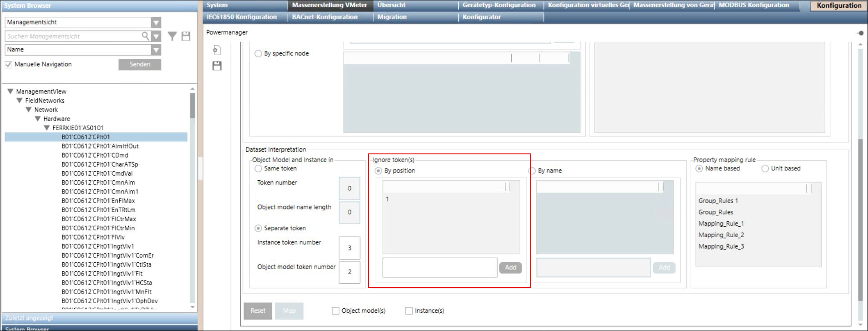The height and width of the screenshot is (331, 868).
Task: Click the filter funnel icon in System Browser
Action: [x=172, y=36]
